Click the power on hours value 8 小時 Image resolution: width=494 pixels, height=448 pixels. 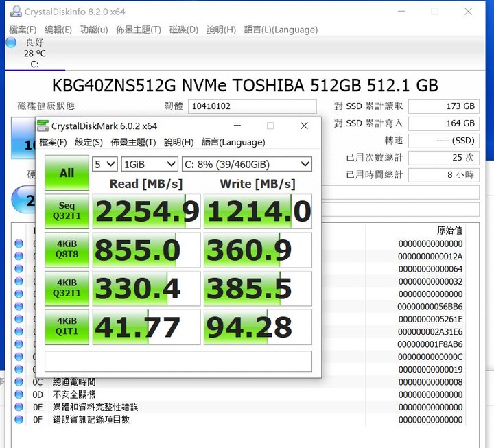pyautogui.click(x=444, y=174)
